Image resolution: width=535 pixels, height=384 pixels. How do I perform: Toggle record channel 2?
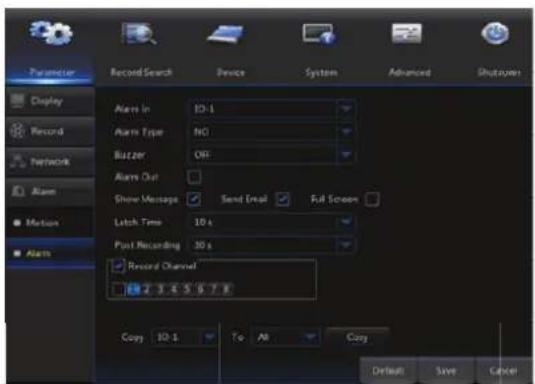[x=147, y=289]
